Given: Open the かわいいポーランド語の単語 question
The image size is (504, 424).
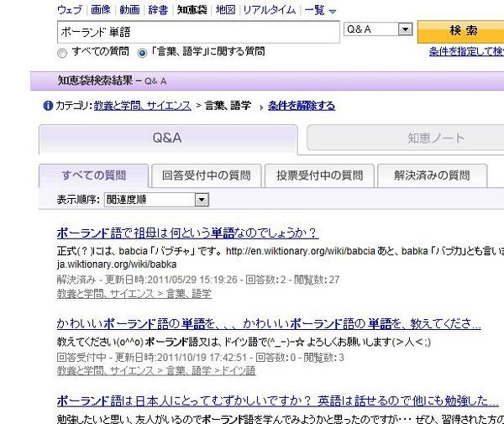Looking at the screenshot, I should click(268, 324).
